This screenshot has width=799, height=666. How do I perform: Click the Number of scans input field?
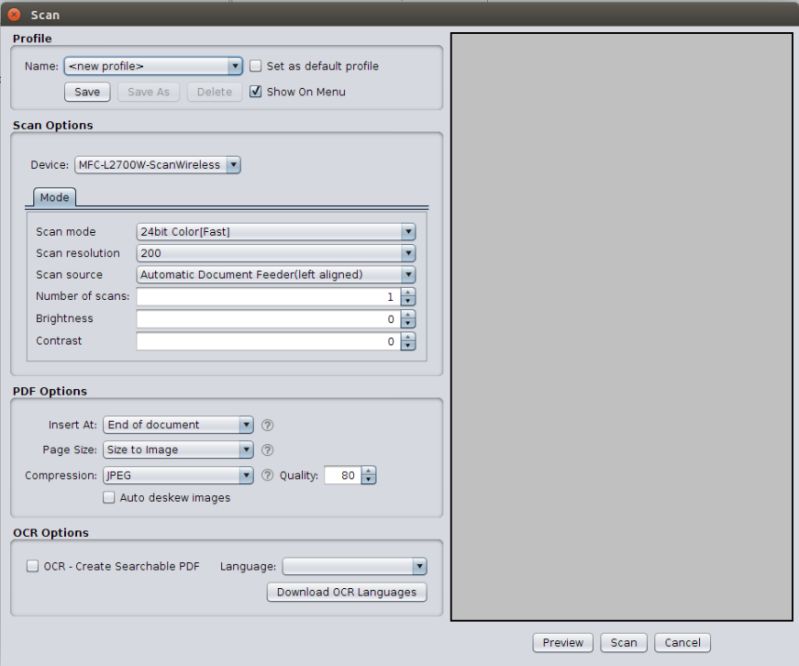pos(269,297)
